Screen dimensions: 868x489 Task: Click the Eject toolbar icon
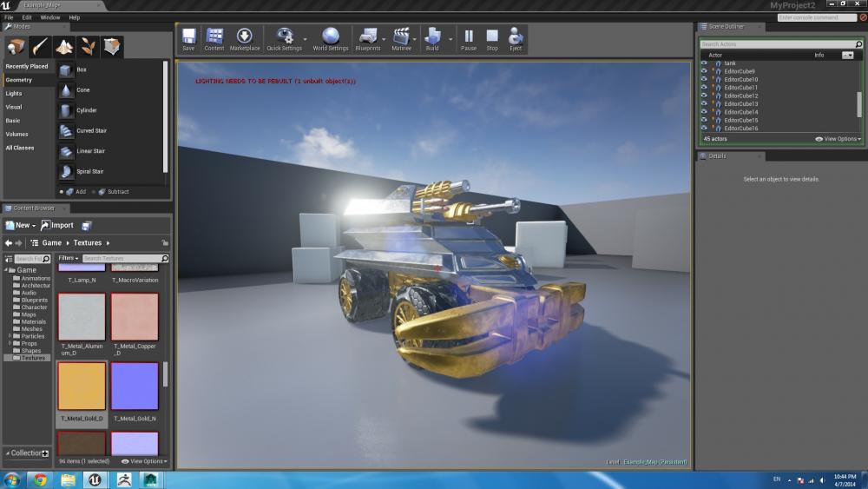coord(516,39)
